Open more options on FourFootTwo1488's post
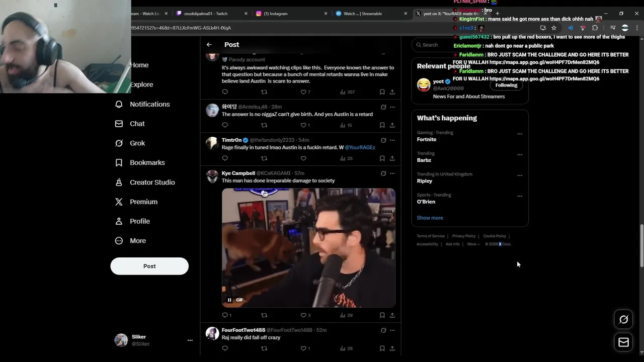 pyautogui.click(x=392, y=330)
